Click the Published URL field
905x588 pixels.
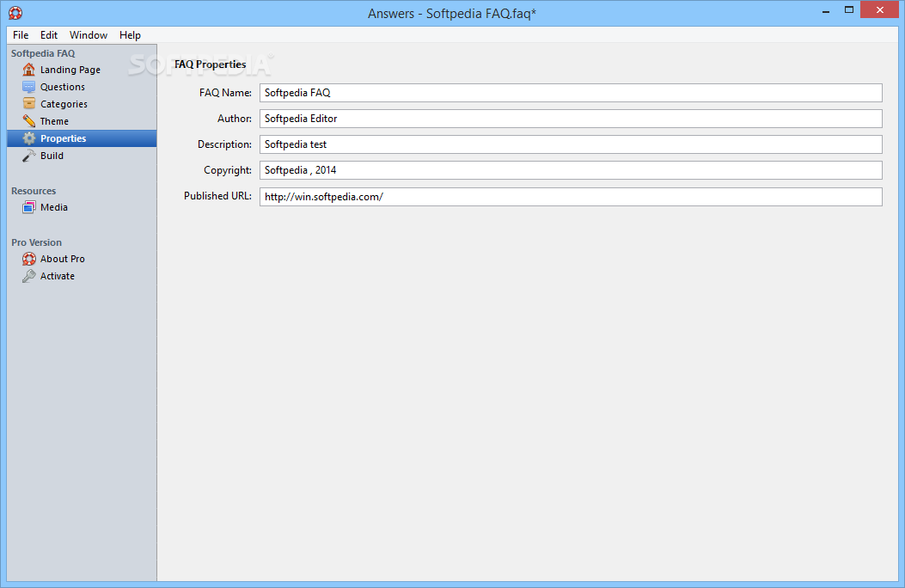[x=571, y=197]
